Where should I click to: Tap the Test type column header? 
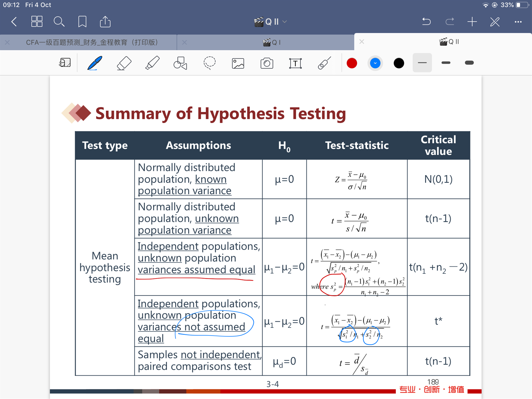[105, 145]
